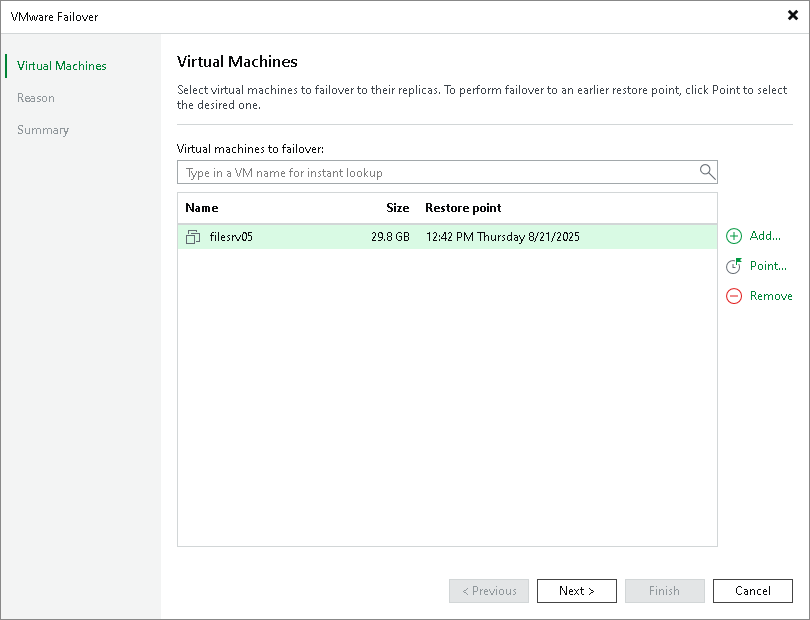
Task: Click the Add... link label
Action: [765, 236]
